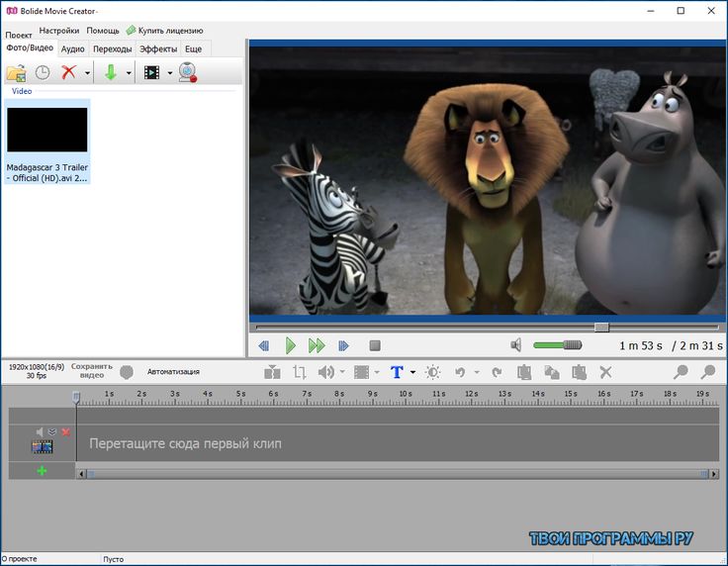Step back one frame in preview
This screenshot has height=566, width=728.
(264, 346)
